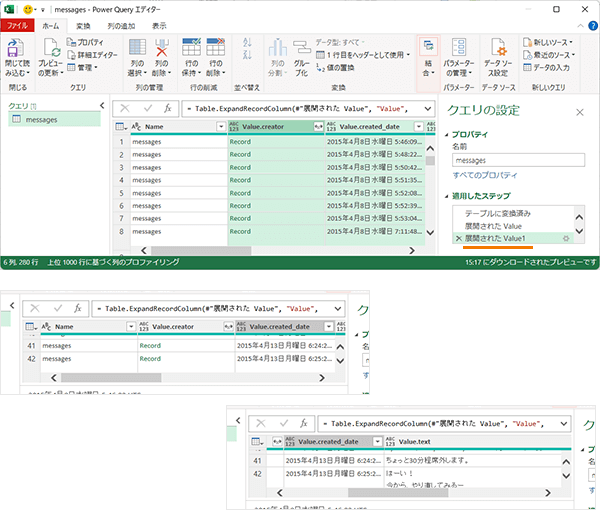Click the 列の分割 icon

tap(278, 47)
